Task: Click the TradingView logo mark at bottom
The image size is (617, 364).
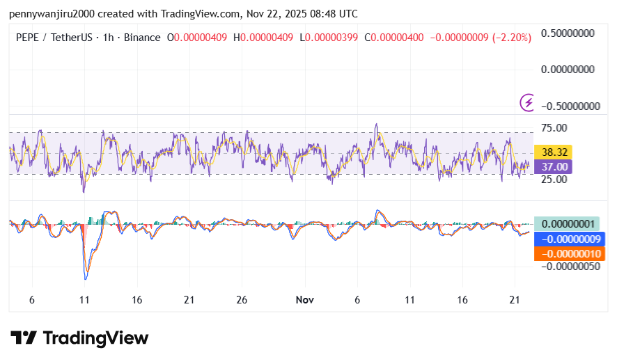Action: pyautogui.click(x=23, y=338)
